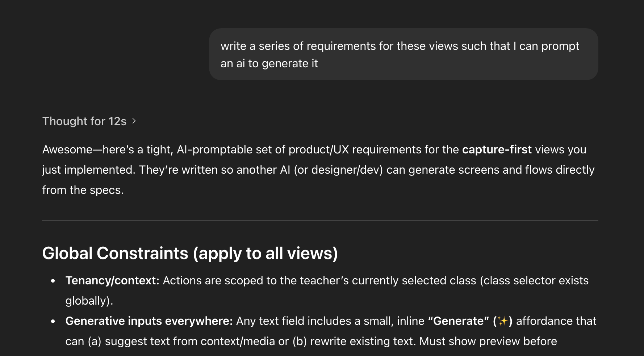This screenshot has width=644, height=356.
Task: Click the "Must show preview before" text
Action: [x=488, y=341]
